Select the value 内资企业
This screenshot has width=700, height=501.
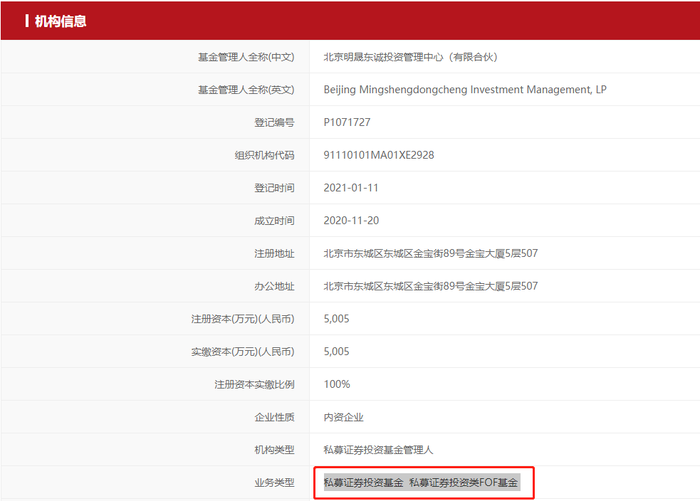[x=343, y=417]
